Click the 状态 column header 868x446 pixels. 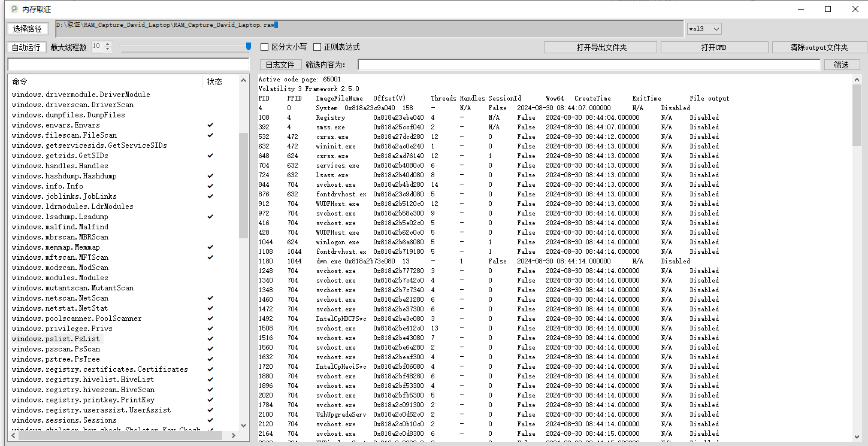tap(214, 81)
